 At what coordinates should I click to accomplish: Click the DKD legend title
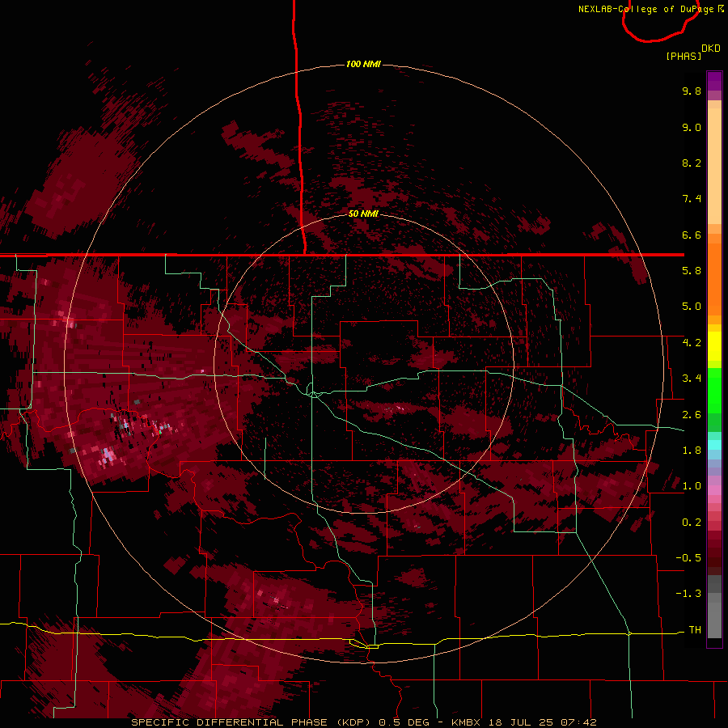coord(711,49)
